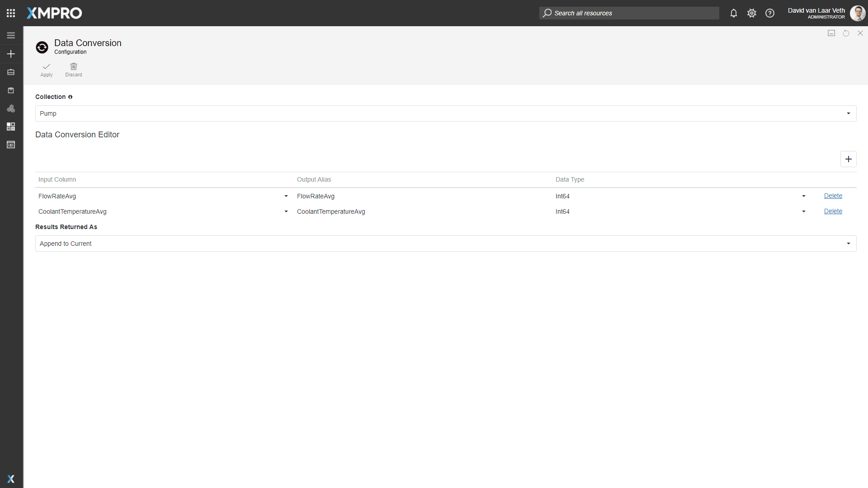Image resolution: width=868 pixels, height=488 pixels.
Task: Click the Search all resources field
Action: point(629,13)
